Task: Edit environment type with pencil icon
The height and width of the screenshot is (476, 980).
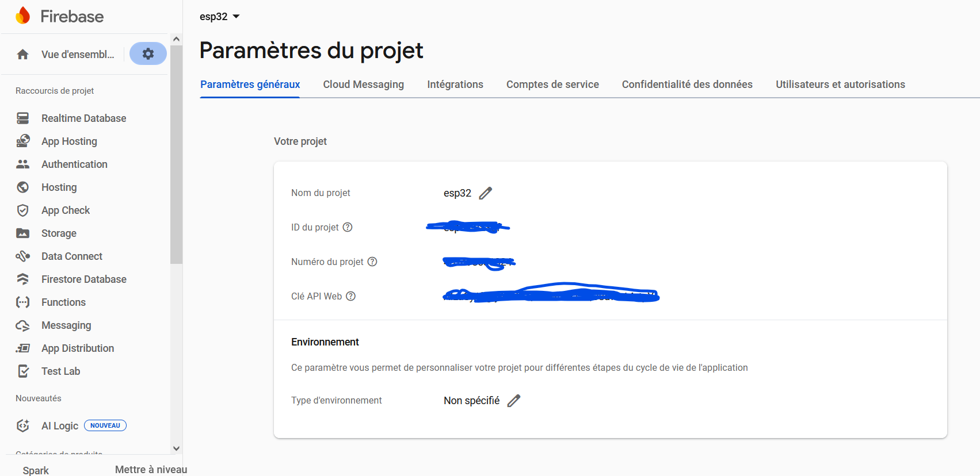Action: (514, 401)
